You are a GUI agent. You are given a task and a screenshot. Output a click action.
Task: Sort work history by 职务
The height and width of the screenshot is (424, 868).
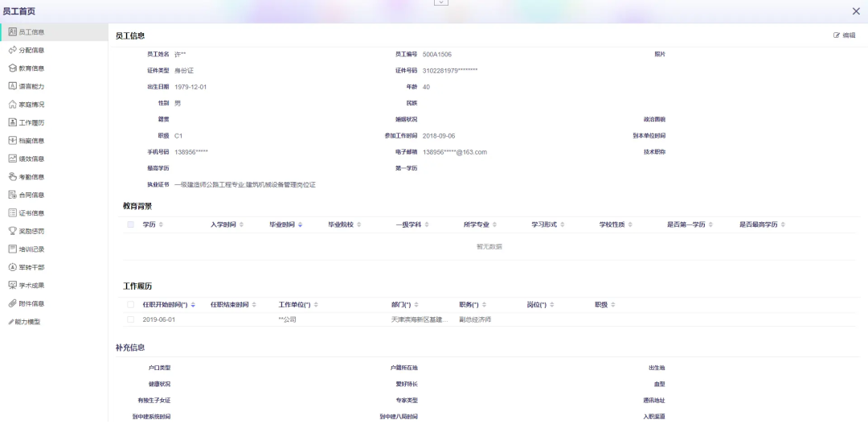pyautogui.click(x=484, y=305)
